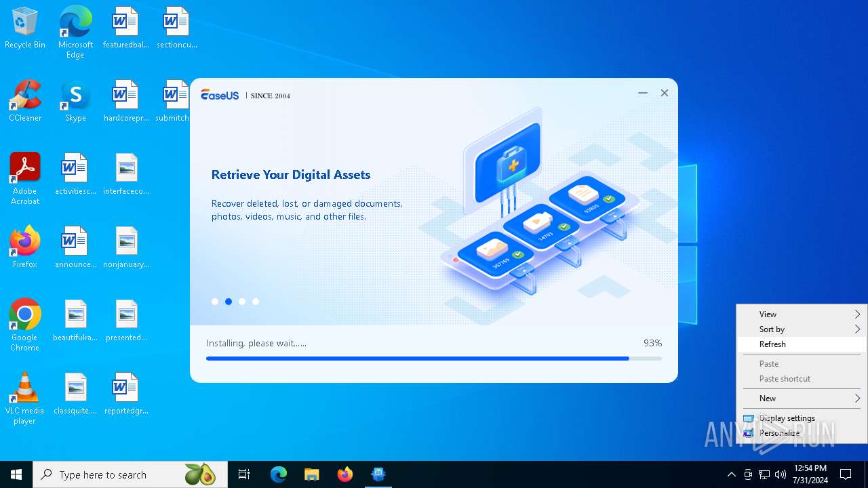Minimize the EaseUS installer window
Image resolution: width=868 pixels, height=488 pixels.
(x=643, y=93)
